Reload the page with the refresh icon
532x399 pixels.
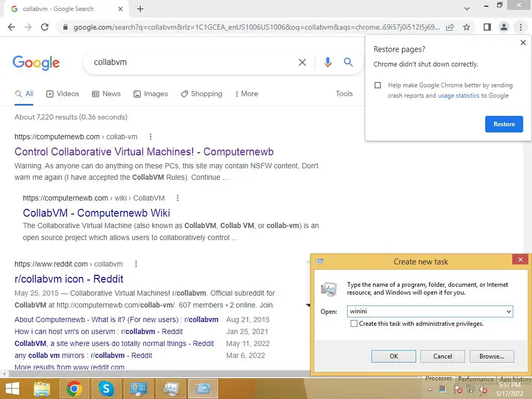(x=45, y=27)
